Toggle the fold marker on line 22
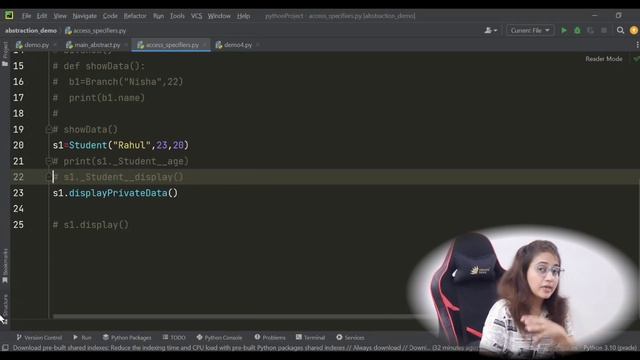This screenshot has height=360, width=640. tap(49, 177)
